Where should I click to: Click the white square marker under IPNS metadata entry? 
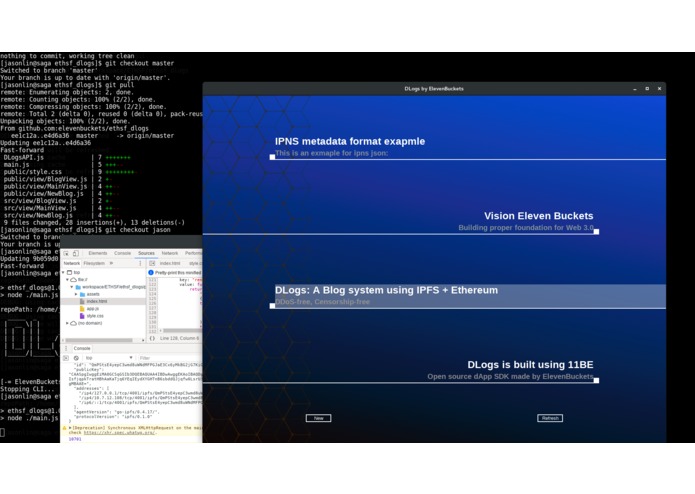(x=272, y=157)
